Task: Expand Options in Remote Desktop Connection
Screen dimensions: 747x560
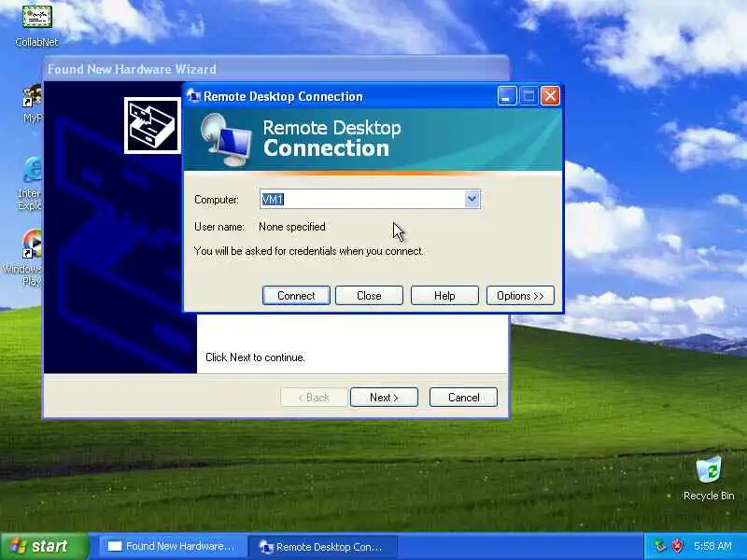Action: (520, 296)
